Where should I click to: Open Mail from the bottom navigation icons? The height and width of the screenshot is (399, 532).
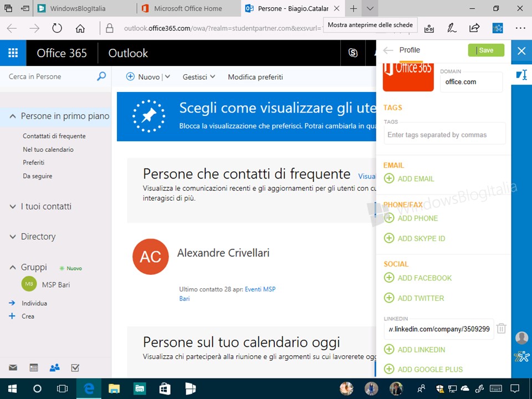coord(13,367)
